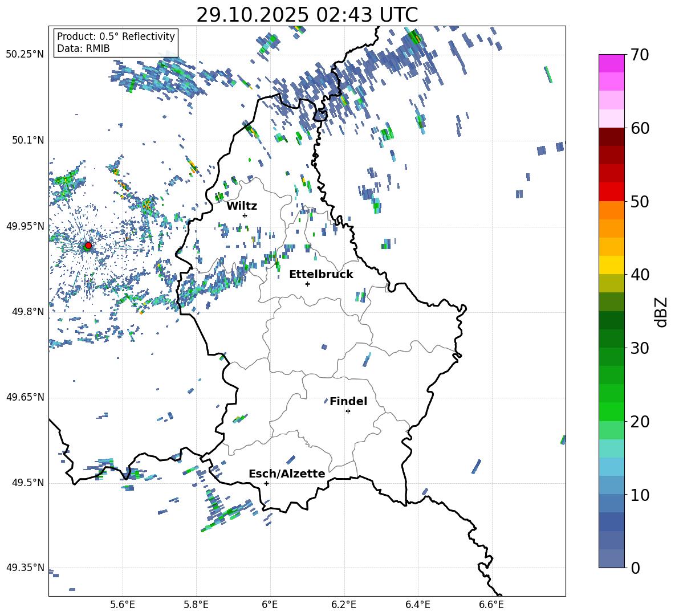Pick the bright yellow swatch at 40 dBZ
The width and height of the screenshot is (675, 616).
tap(612, 265)
